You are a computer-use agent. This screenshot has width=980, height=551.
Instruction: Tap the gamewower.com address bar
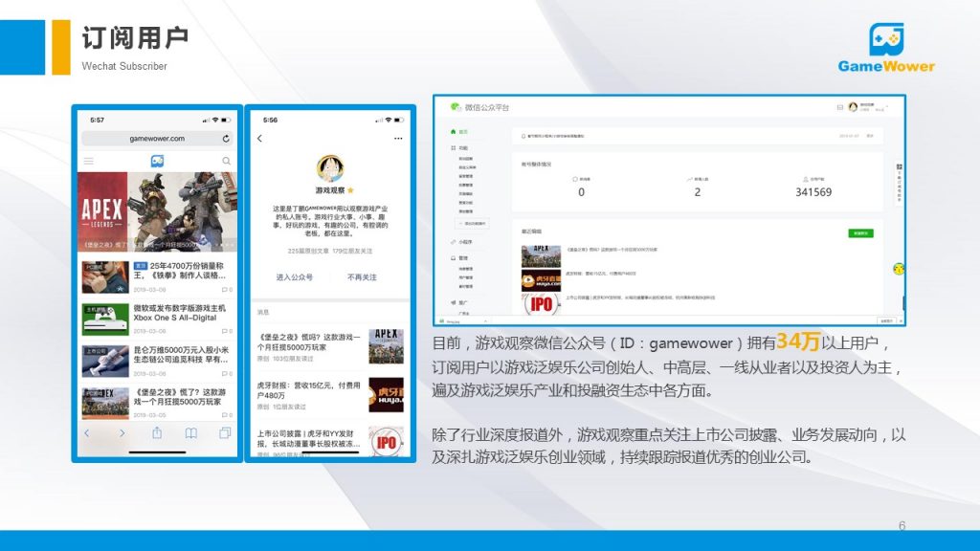click(x=158, y=138)
